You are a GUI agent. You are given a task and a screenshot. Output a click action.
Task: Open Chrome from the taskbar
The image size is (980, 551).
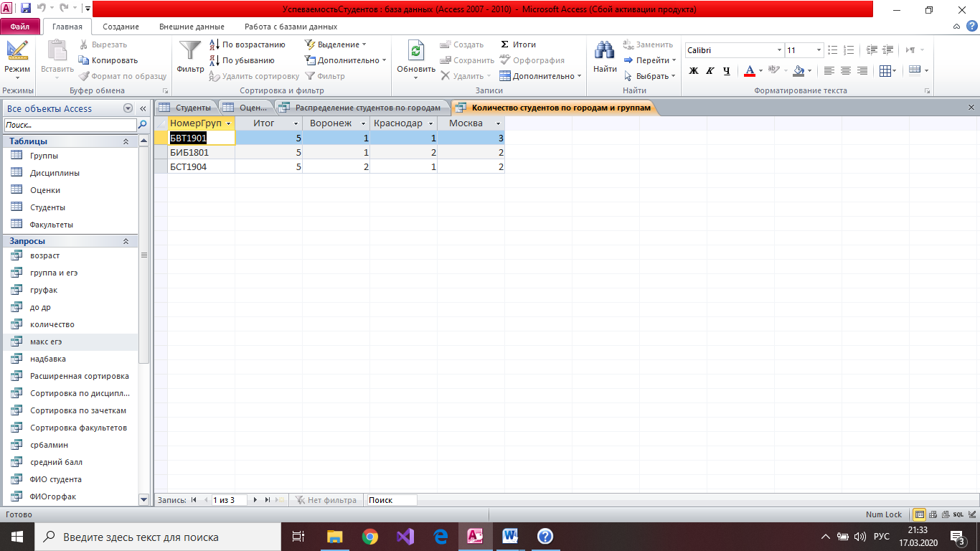[370, 537]
